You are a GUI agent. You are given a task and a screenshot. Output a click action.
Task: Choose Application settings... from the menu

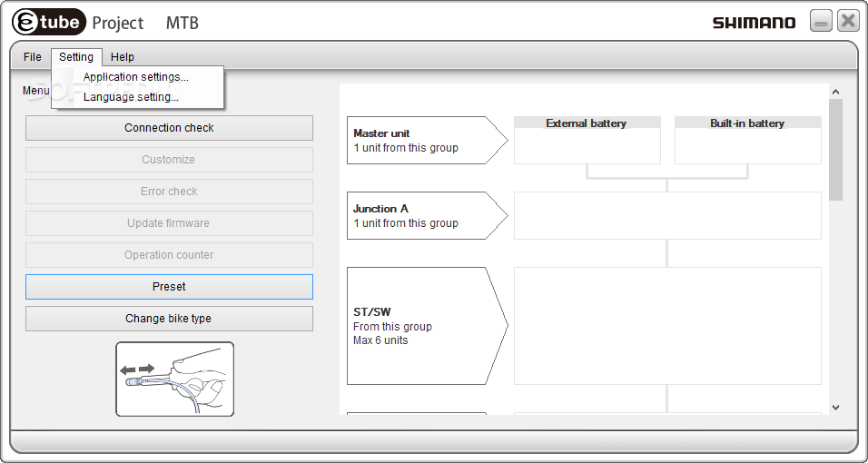136,77
